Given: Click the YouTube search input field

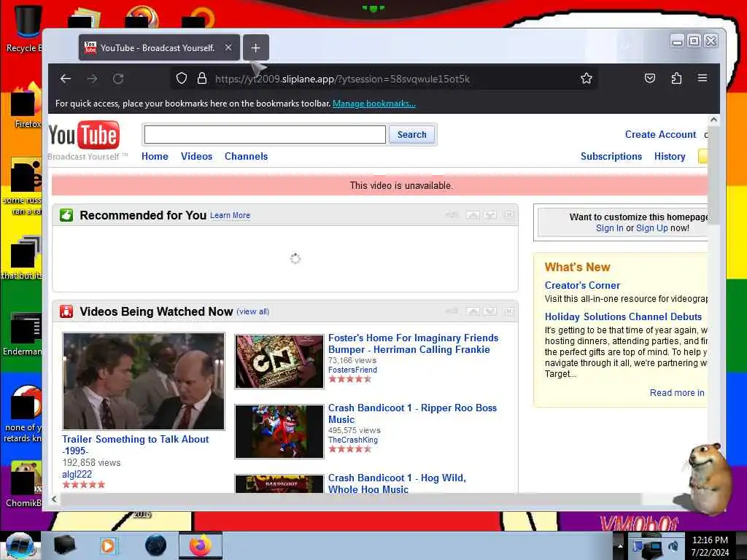Looking at the screenshot, I should click(x=265, y=134).
